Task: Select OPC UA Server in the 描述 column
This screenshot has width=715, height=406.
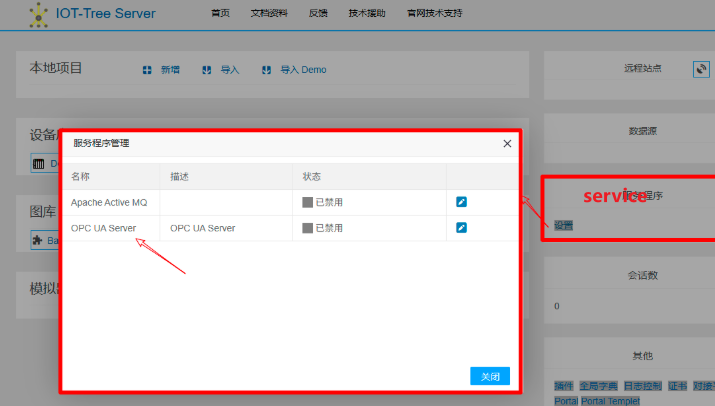Action: coord(202,228)
